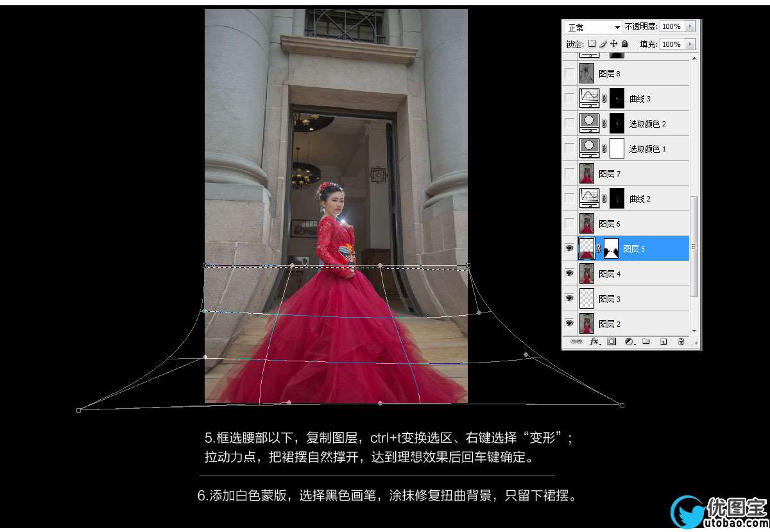The width and height of the screenshot is (770, 532).
Task: Click the 填充 100% value field
Action: click(672, 44)
